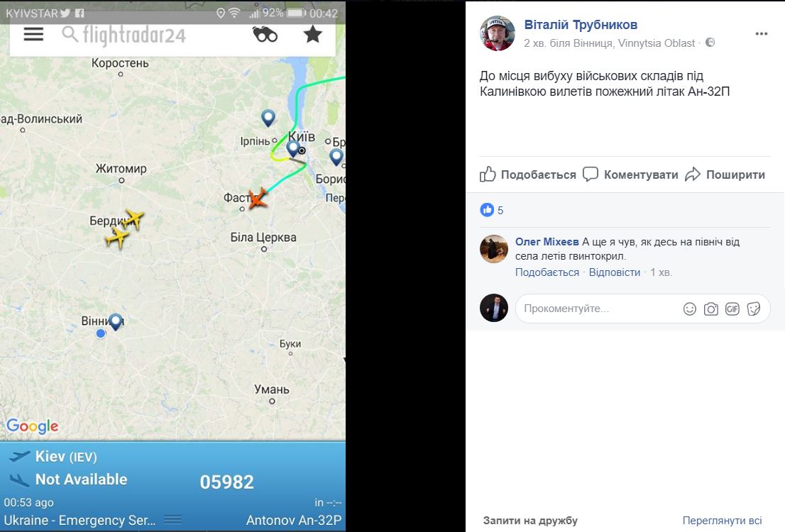This screenshot has width=785, height=532.
Task: Click the Прокоментуйте comment input field
Action: (598, 309)
